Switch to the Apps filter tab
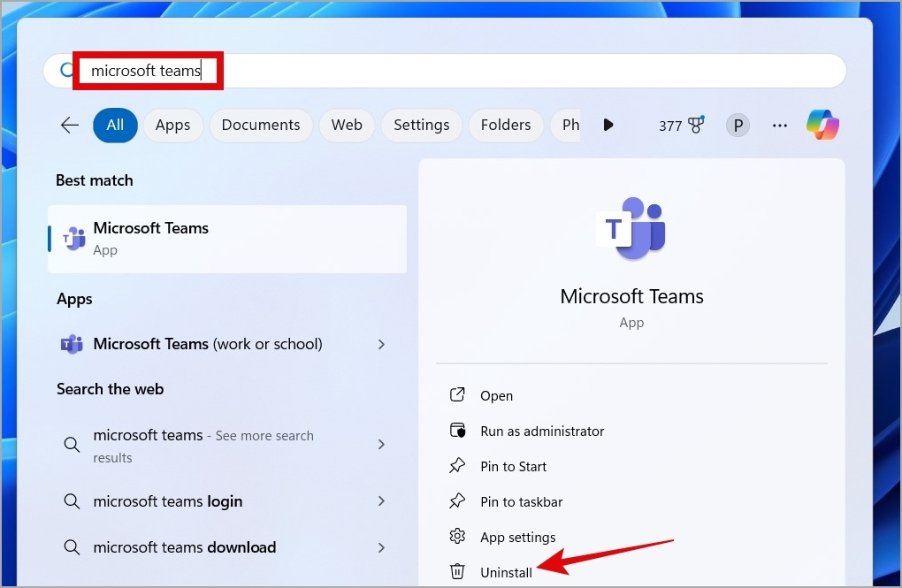The height and width of the screenshot is (588, 902). point(172,125)
